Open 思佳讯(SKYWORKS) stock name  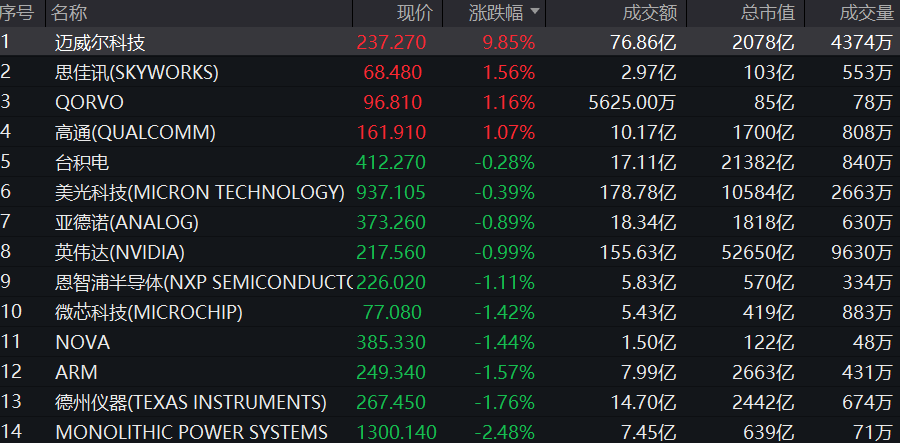click(x=137, y=72)
